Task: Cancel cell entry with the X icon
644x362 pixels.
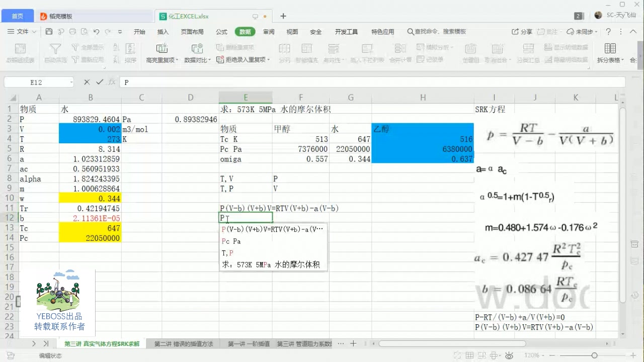Action: point(87,82)
